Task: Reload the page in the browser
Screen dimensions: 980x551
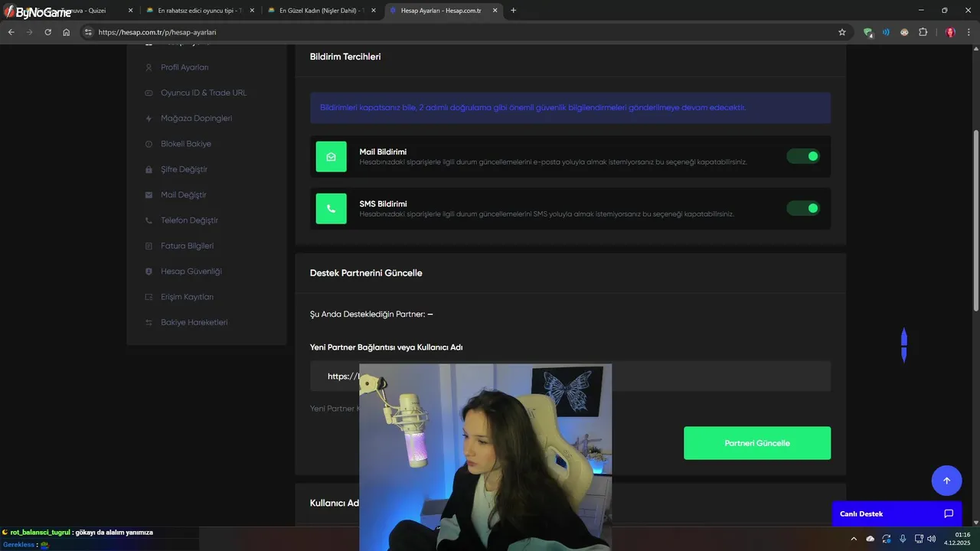Action: point(47,32)
